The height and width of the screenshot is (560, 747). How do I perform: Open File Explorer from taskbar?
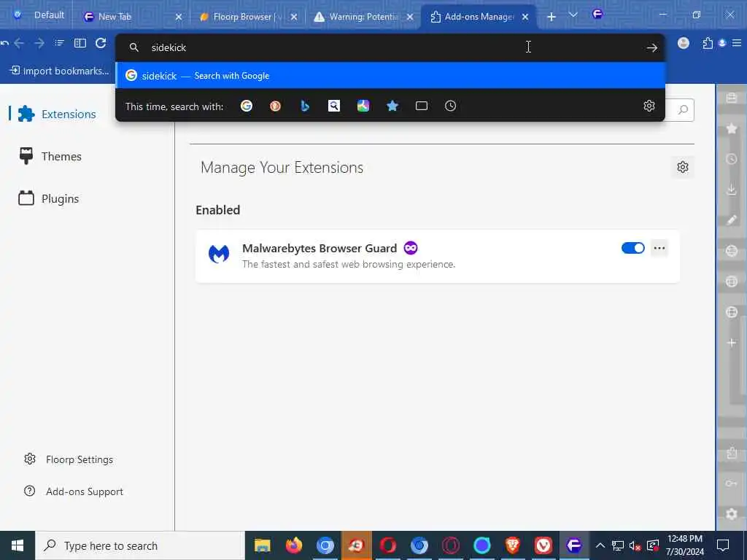click(262, 545)
